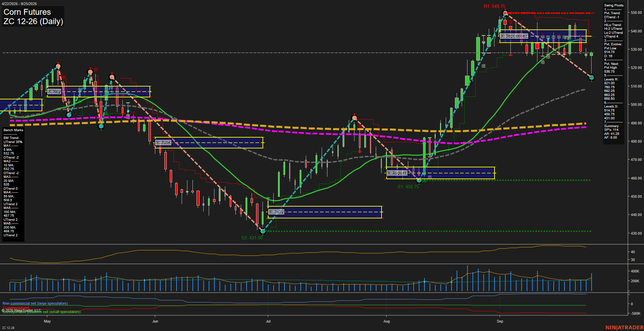The image size is (644, 331).
Task: Select the 821.00 resistance level value
Action: [x=609, y=83]
